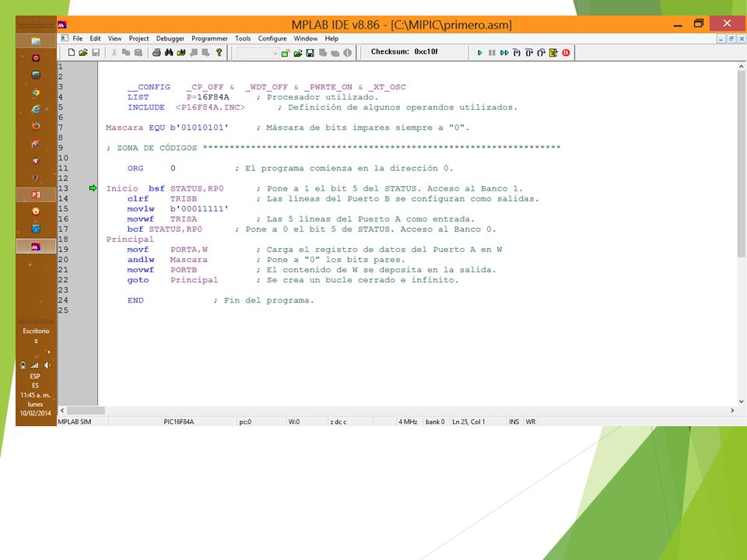
Task: Click the Checksum: 0xc10f toolbar field
Action: coord(405,52)
